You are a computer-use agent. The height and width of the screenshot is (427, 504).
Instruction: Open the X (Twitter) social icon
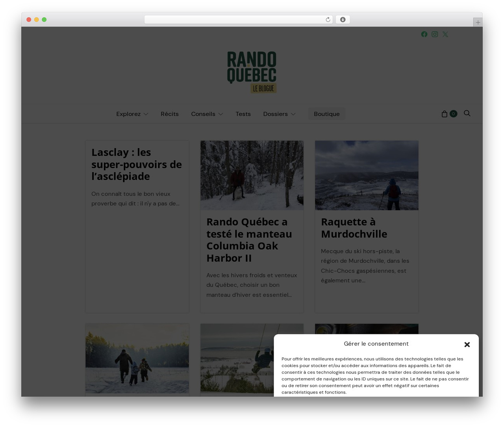click(445, 34)
